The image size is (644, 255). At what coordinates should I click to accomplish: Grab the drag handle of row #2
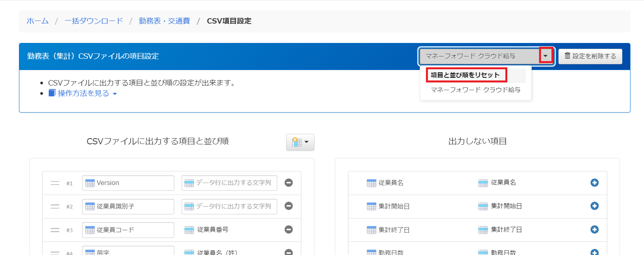point(55,207)
